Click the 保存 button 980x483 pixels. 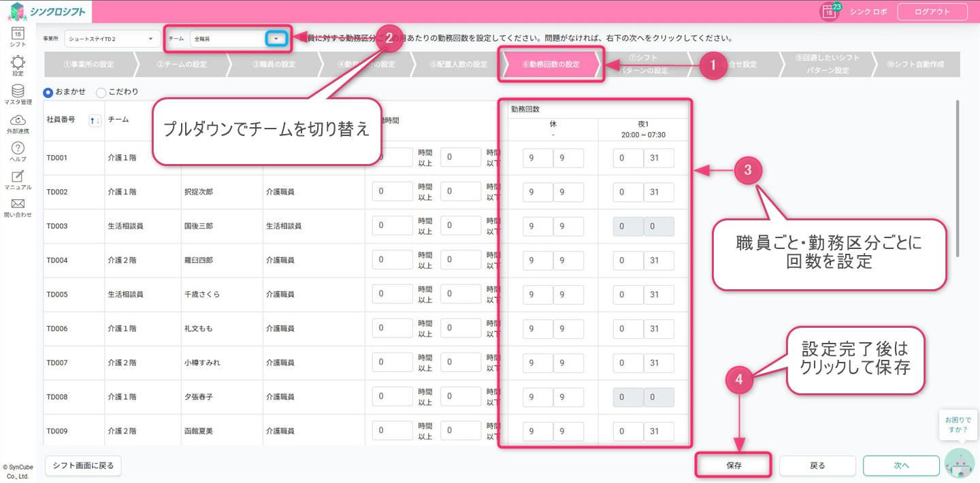tap(733, 465)
